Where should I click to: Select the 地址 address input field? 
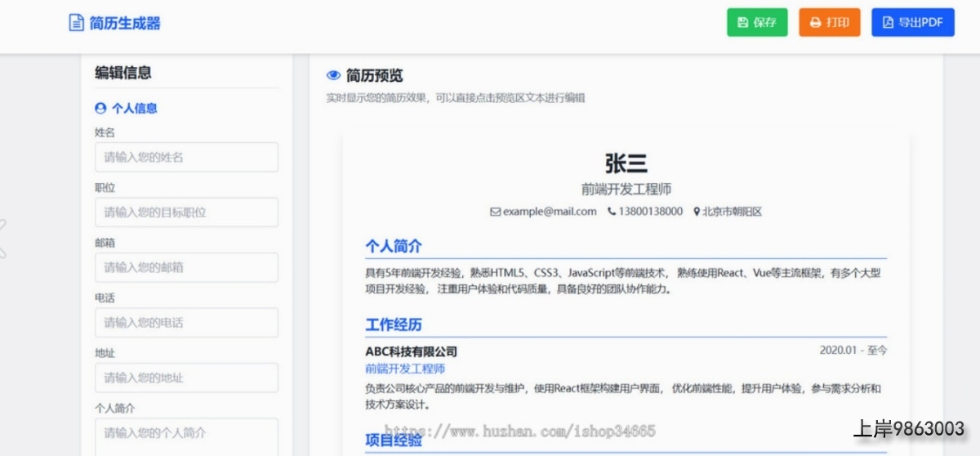186,378
